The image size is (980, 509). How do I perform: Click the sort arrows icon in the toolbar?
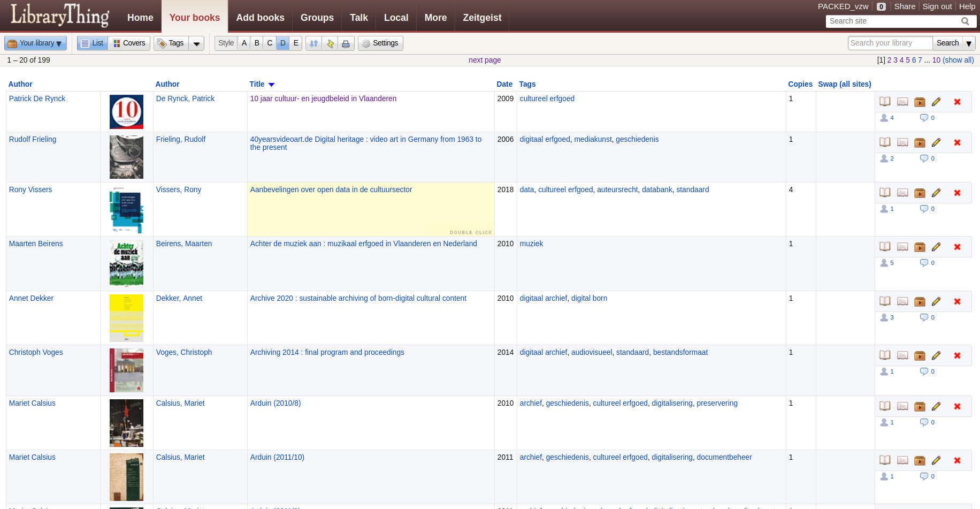tap(314, 43)
